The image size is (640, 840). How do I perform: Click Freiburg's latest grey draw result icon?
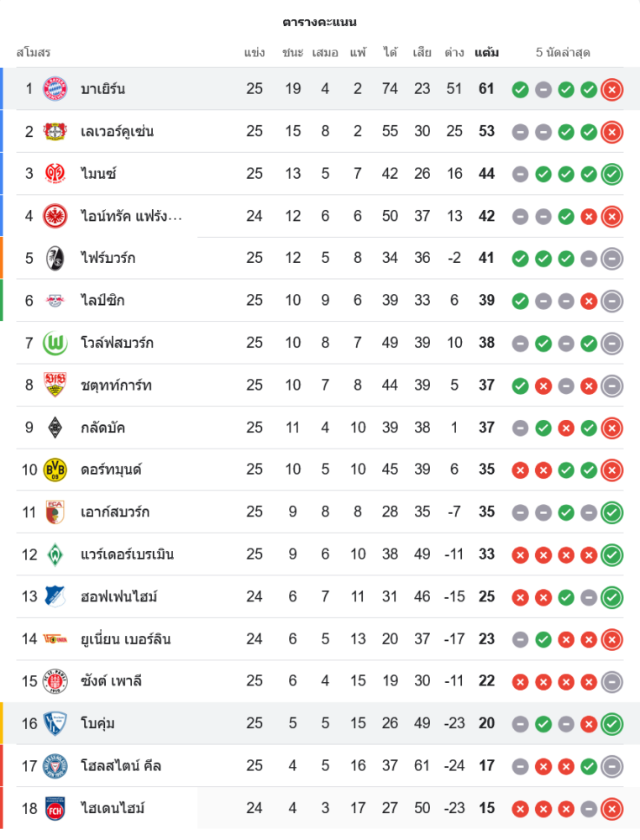612,258
